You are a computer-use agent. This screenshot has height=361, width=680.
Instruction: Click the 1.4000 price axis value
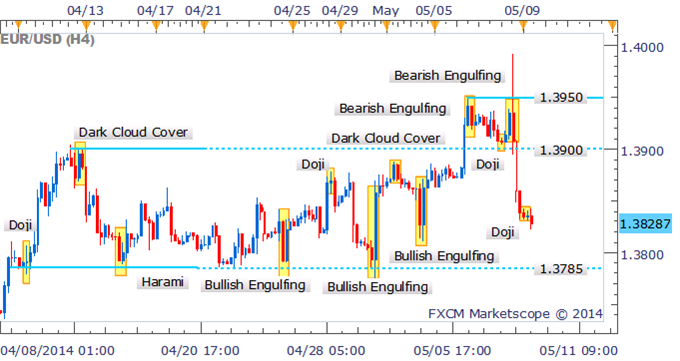[x=642, y=47]
